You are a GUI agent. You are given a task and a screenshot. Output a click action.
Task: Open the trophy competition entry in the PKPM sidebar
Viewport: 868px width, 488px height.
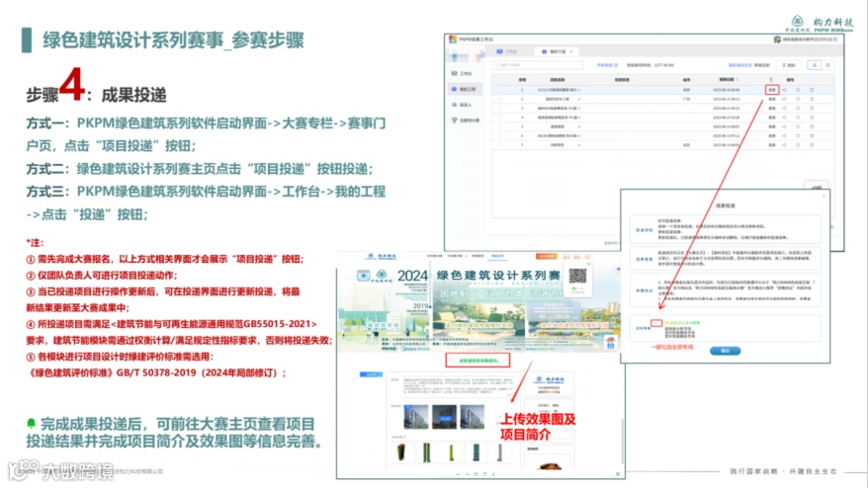(x=465, y=121)
